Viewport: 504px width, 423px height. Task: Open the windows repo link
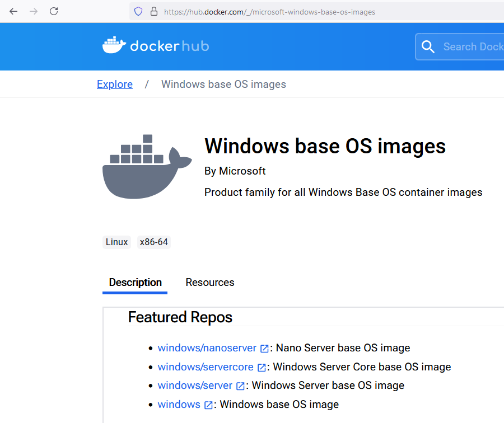[x=179, y=404]
